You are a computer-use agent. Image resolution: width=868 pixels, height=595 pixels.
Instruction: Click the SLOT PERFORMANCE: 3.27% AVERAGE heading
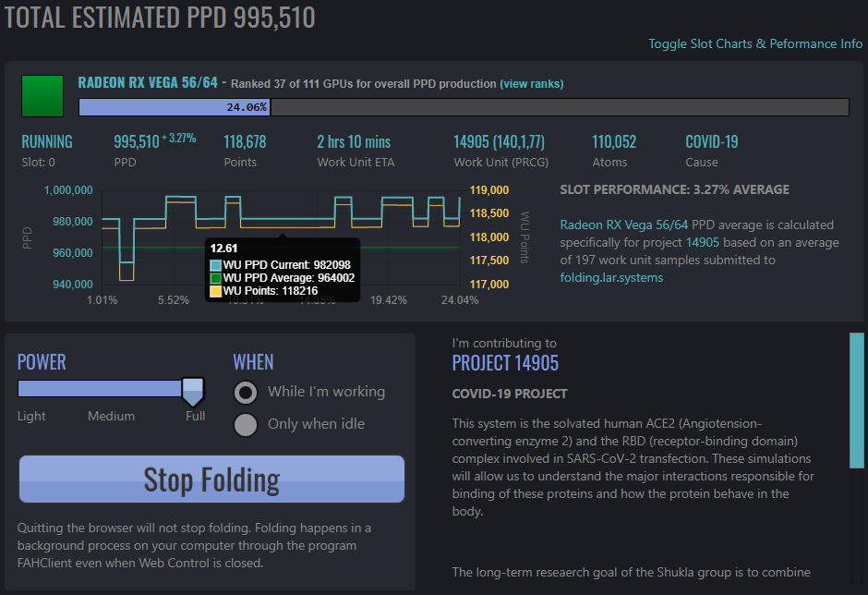click(674, 189)
